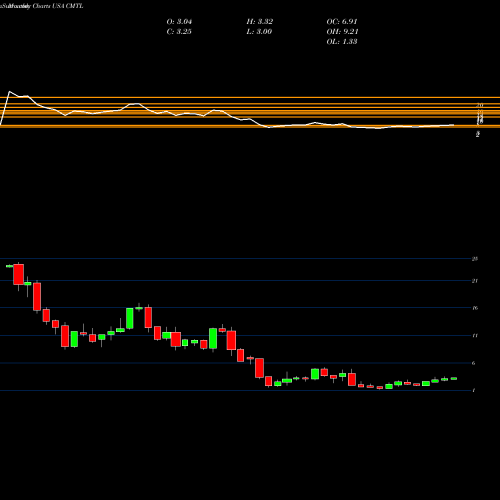Image resolution: width=500 pixels, height=500 pixels.
Task: Select the high value "H: 3.32"
Action: (x=260, y=22)
